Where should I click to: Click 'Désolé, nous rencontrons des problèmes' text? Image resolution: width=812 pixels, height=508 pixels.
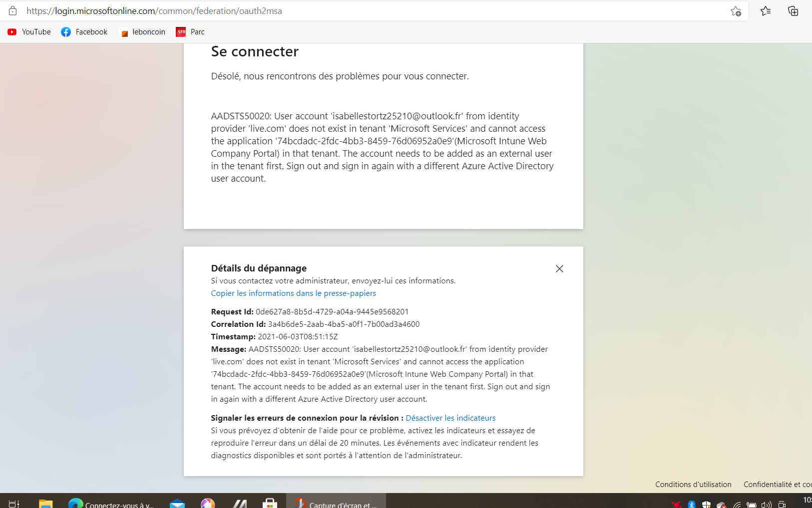340,76
